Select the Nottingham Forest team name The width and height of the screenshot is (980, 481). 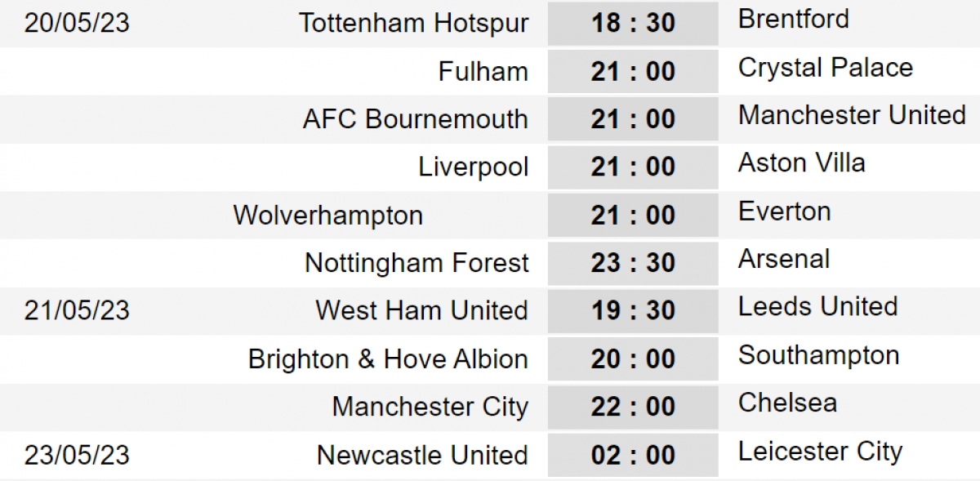416,263
